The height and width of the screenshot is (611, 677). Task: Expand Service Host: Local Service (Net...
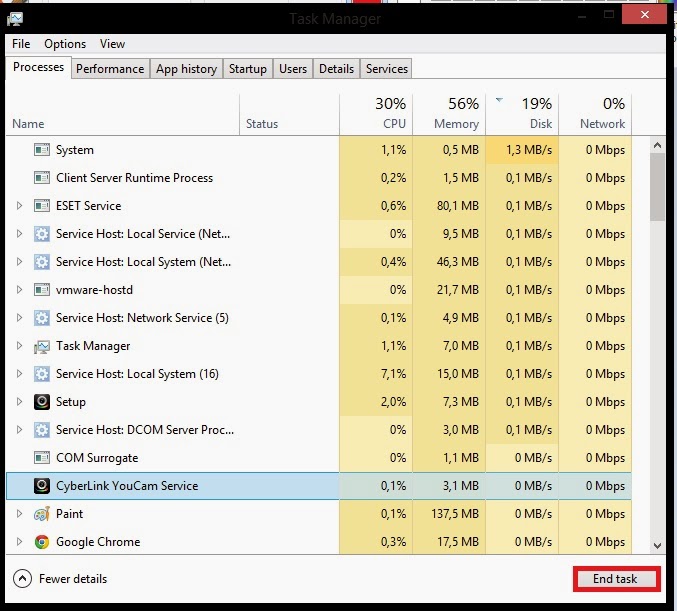(19, 234)
